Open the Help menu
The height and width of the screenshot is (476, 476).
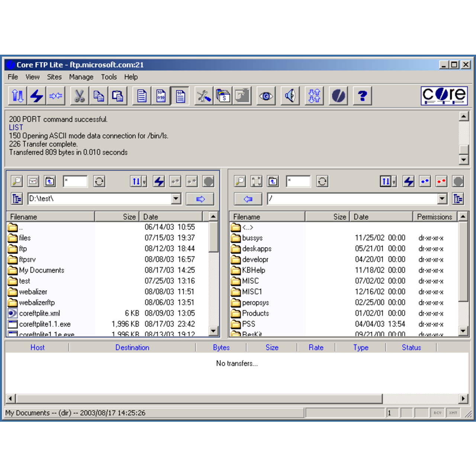pos(131,77)
